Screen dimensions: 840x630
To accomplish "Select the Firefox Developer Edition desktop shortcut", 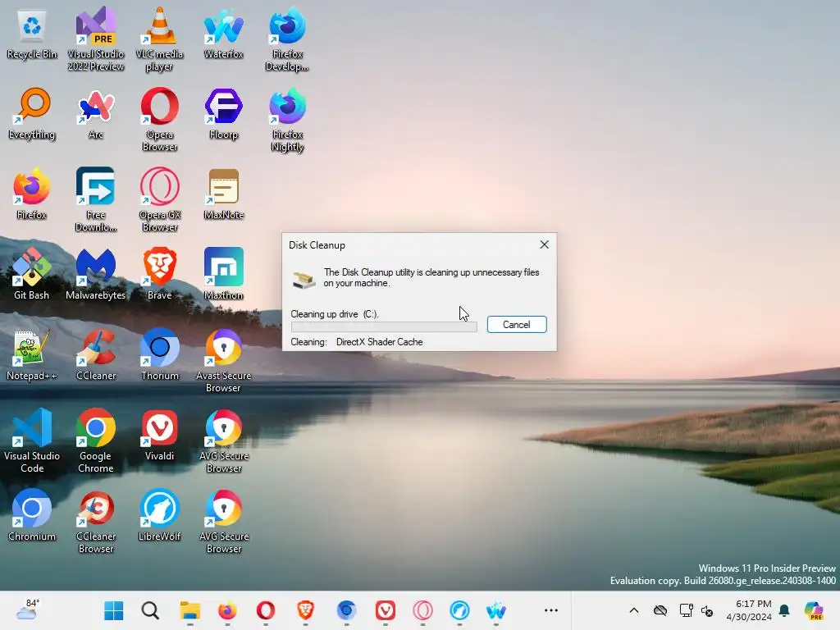I will click(287, 39).
